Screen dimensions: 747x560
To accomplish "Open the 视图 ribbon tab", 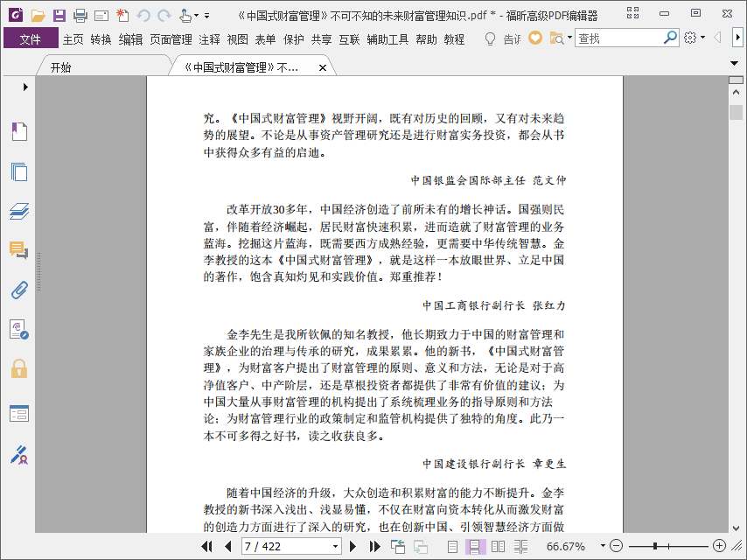I will [237, 39].
